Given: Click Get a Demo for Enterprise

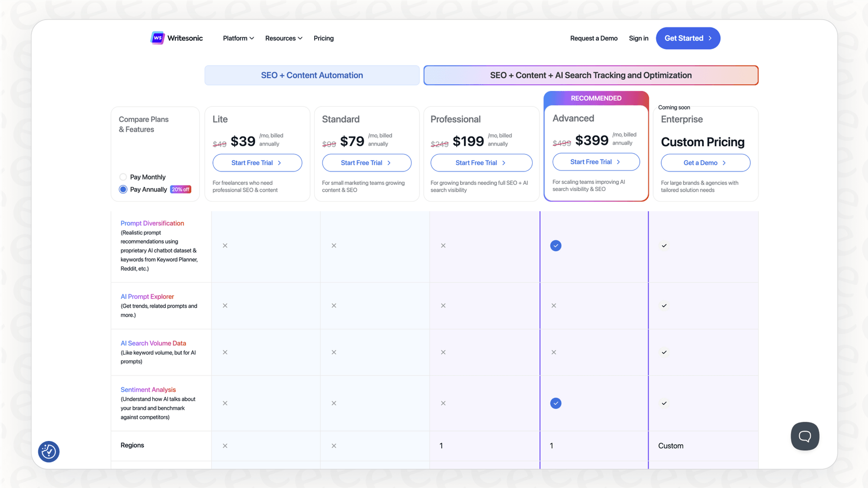Looking at the screenshot, I should click(705, 163).
